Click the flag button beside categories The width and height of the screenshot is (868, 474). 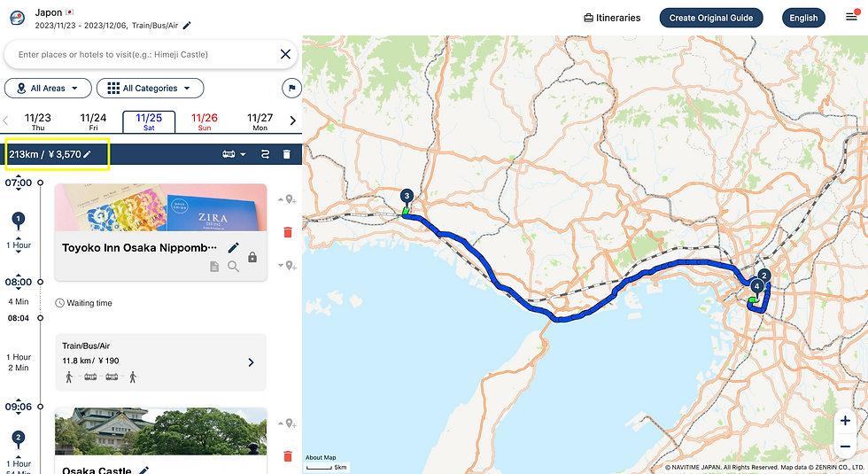(x=291, y=88)
